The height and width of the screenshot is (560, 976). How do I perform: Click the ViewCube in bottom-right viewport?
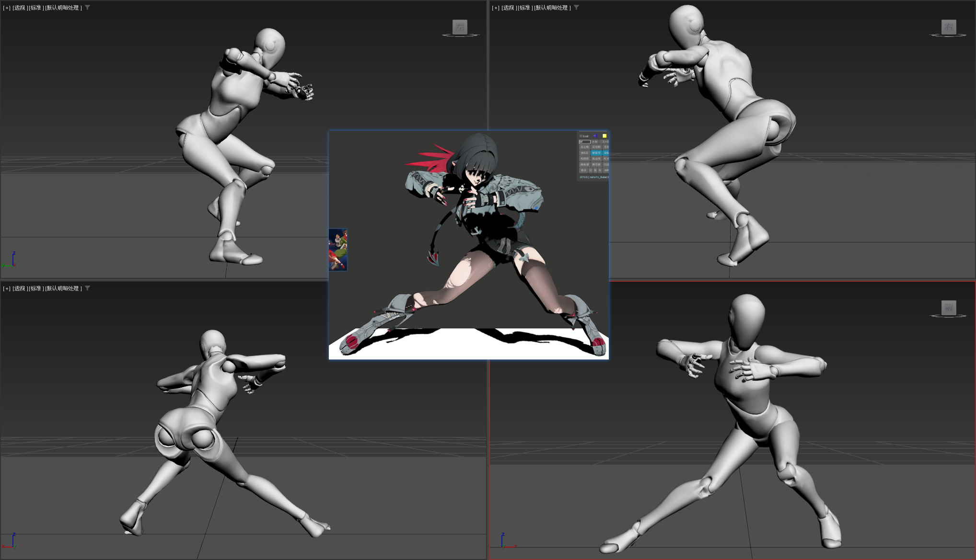[x=949, y=308]
